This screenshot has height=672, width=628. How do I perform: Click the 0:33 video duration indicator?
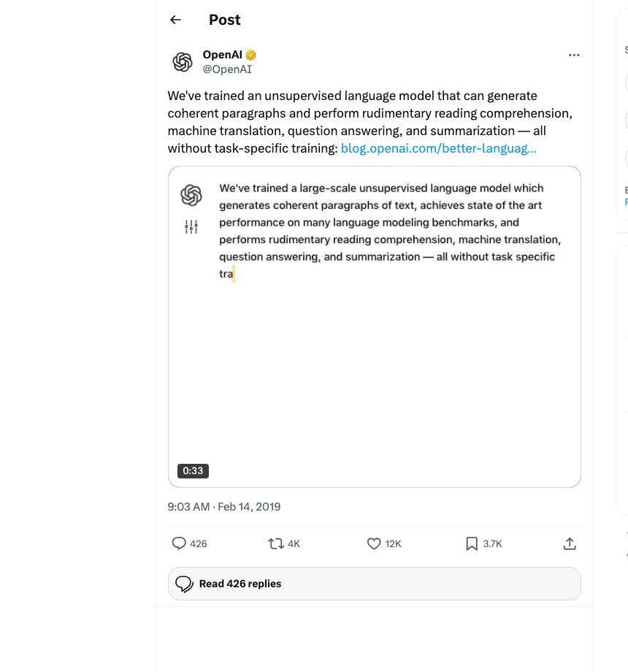point(193,470)
